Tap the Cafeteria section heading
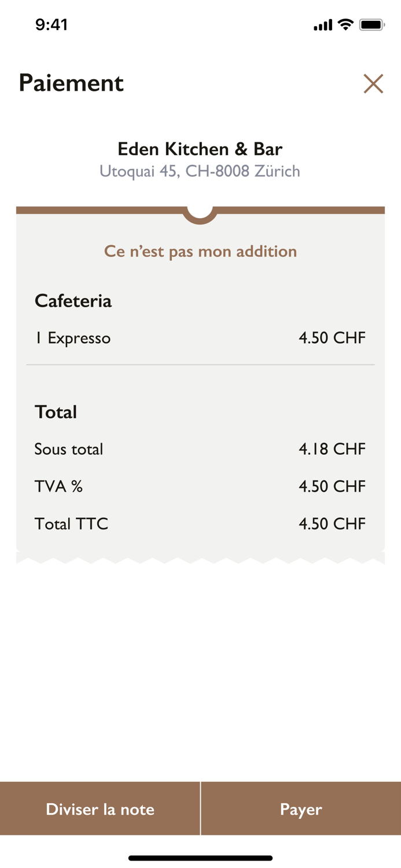 (73, 301)
